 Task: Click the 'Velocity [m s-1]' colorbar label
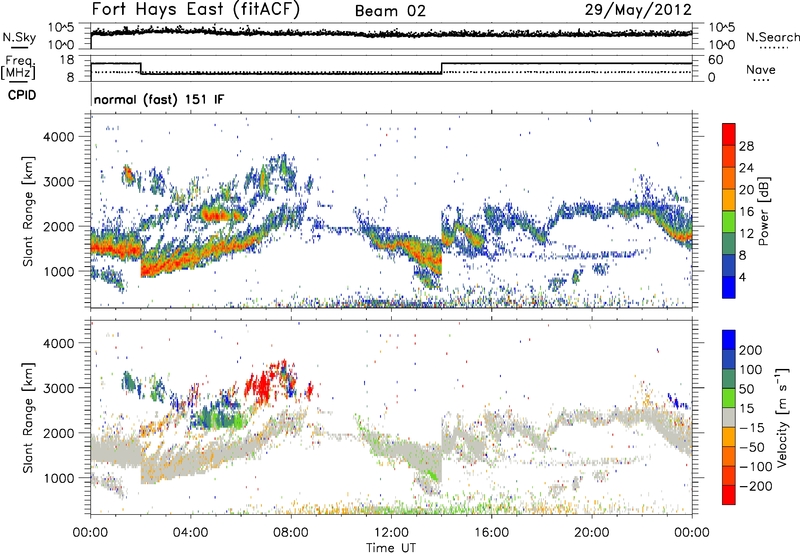[782, 418]
